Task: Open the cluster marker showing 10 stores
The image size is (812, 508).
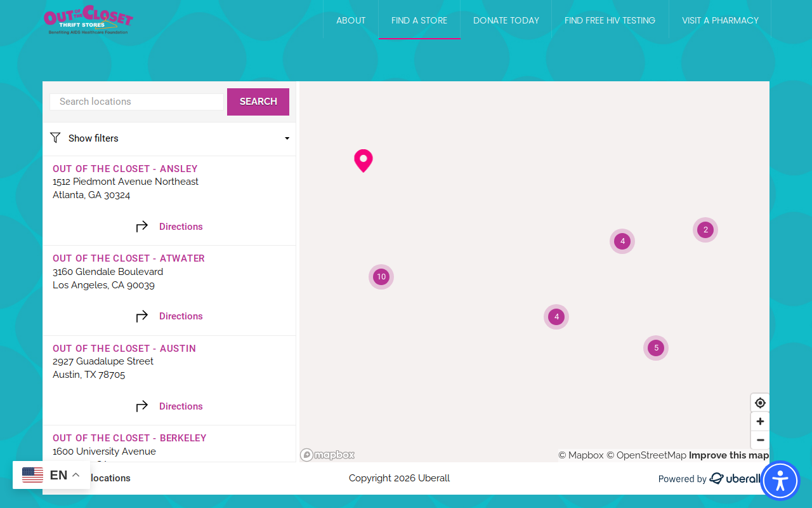Action: 381,277
